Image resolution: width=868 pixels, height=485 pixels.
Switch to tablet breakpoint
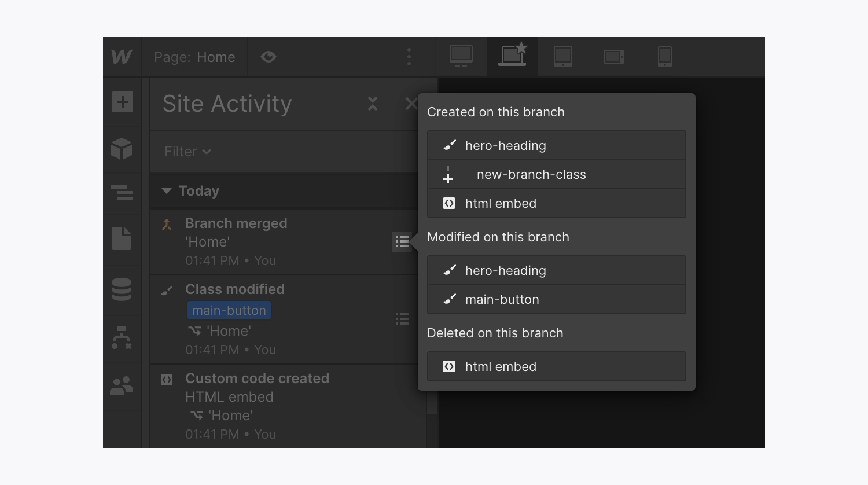coord(563,57)
